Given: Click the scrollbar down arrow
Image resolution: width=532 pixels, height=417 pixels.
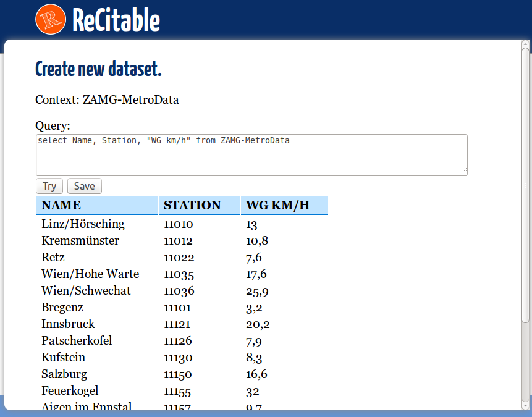Looking at the screenshot, I should pyautogui.click(x=525, y=406).
